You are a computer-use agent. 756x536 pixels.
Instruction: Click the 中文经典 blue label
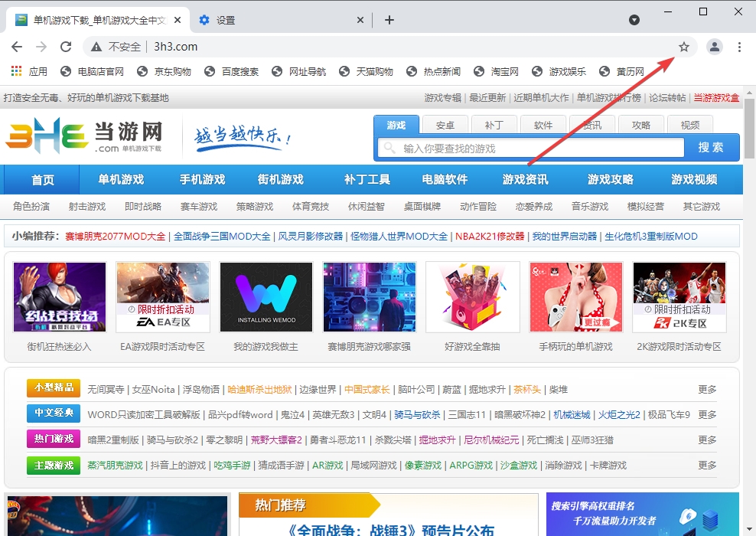pyautogui.click(x=54, y=413)
